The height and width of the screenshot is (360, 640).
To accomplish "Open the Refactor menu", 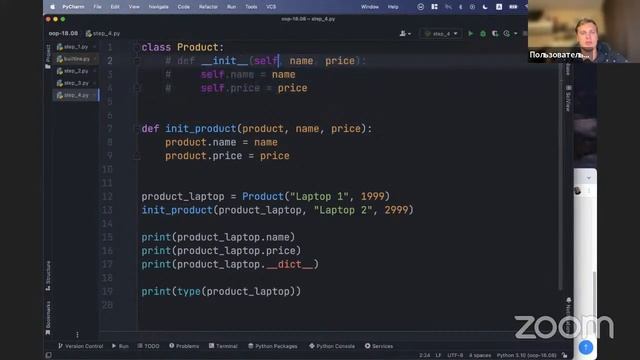I will coord(208,7).
